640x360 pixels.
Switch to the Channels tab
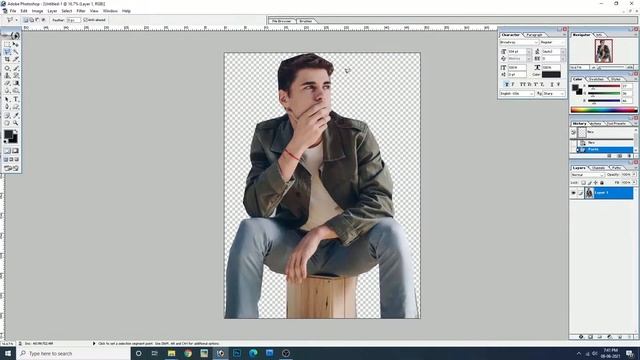point(598,168)
